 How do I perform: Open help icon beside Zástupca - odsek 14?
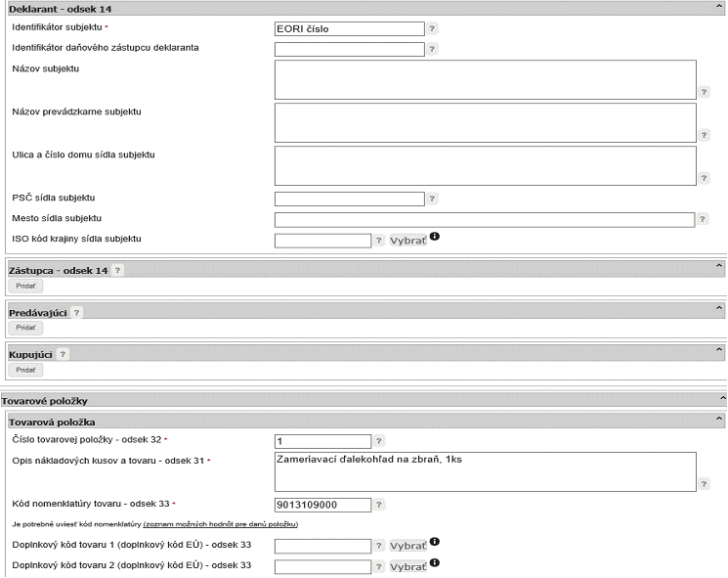click(117, 270)
